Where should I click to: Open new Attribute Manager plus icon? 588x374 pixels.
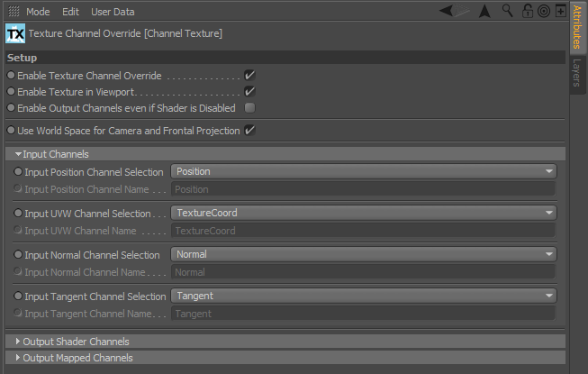pos(561,11)
